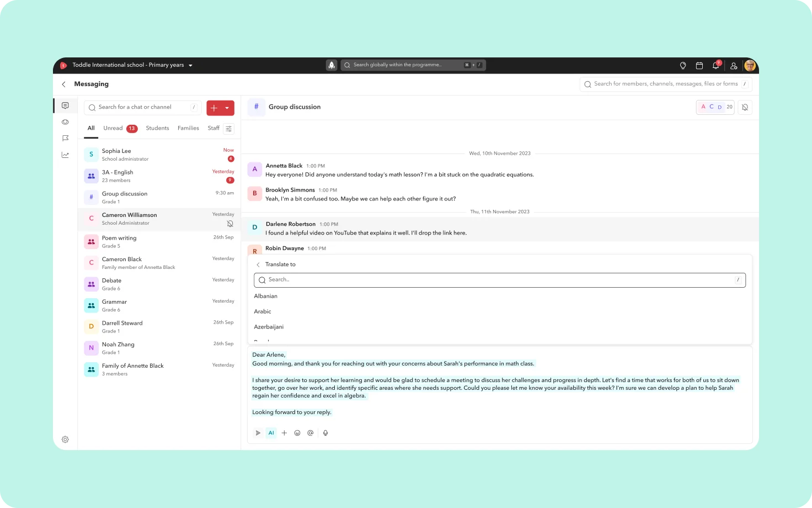
Task: Insert a mention with the @ icon
Action: pyautogui.click(x=311, y=433)
